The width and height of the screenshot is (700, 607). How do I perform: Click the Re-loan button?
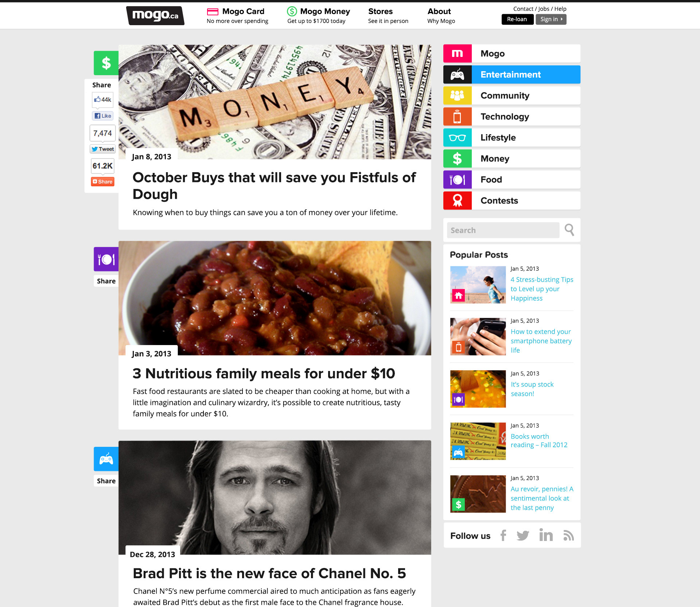click(517, 19)
